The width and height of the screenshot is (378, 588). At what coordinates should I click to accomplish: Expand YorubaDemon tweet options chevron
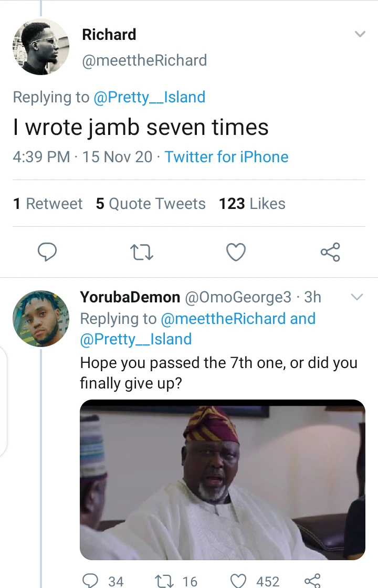[x=356, y=297]
